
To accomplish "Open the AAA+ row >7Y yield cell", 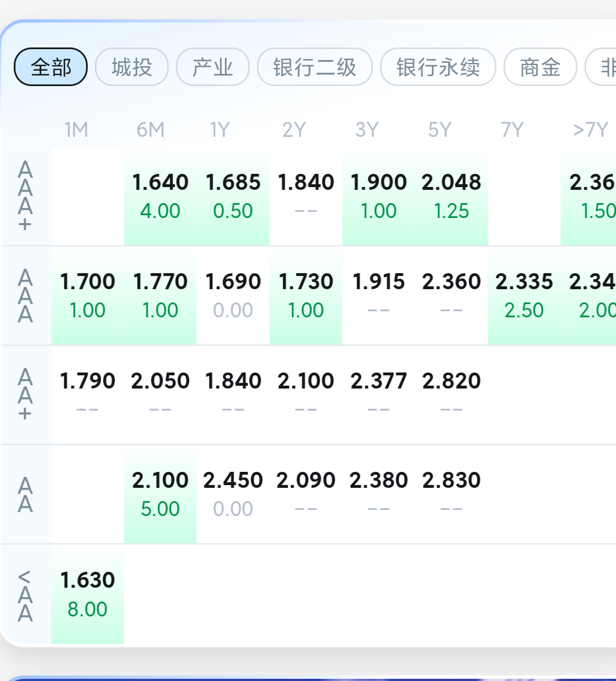I will tap(588, 196).
